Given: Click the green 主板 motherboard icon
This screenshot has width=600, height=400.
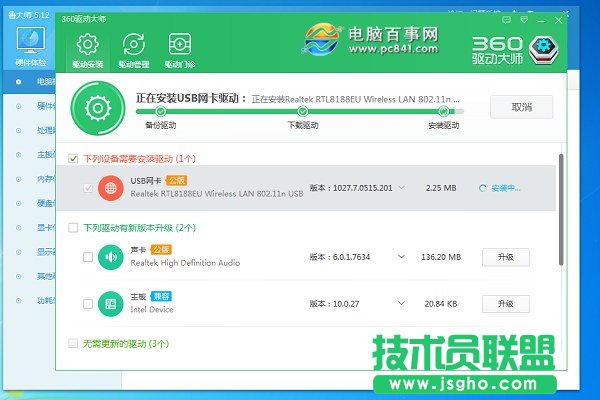Looking at the screenshot, I should 110,303.
